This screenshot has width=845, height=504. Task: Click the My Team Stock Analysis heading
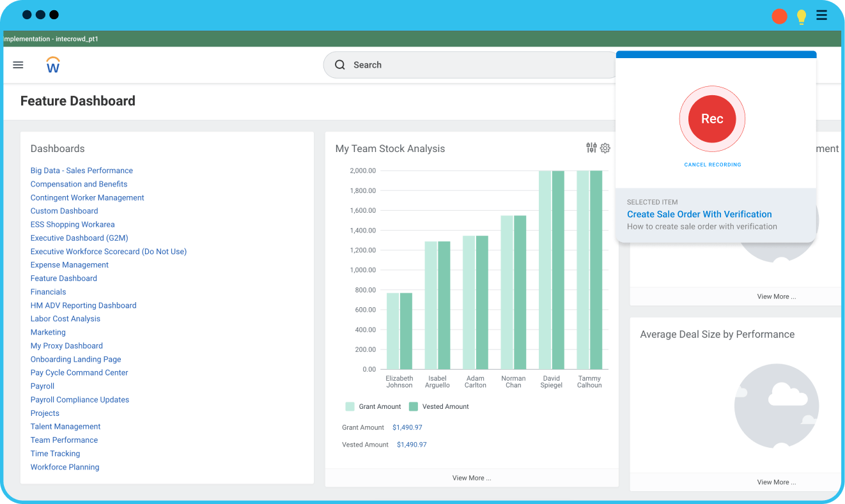tap(390, 148)
